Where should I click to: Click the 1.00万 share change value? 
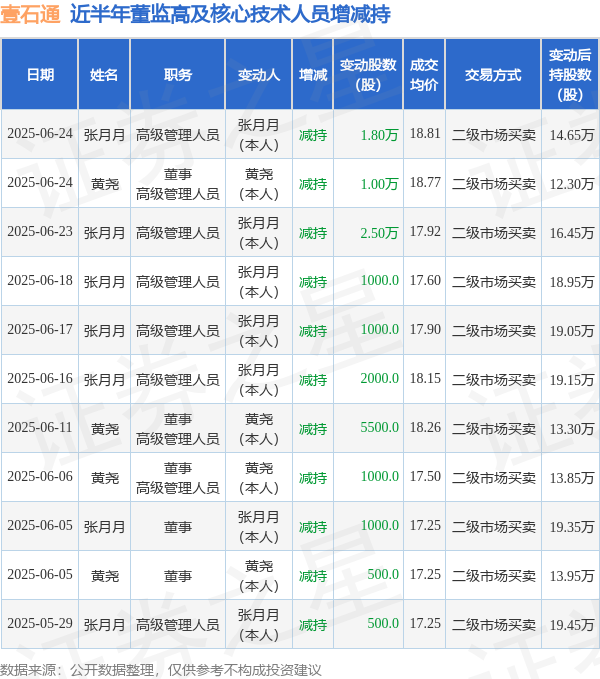tap(379, 184)
